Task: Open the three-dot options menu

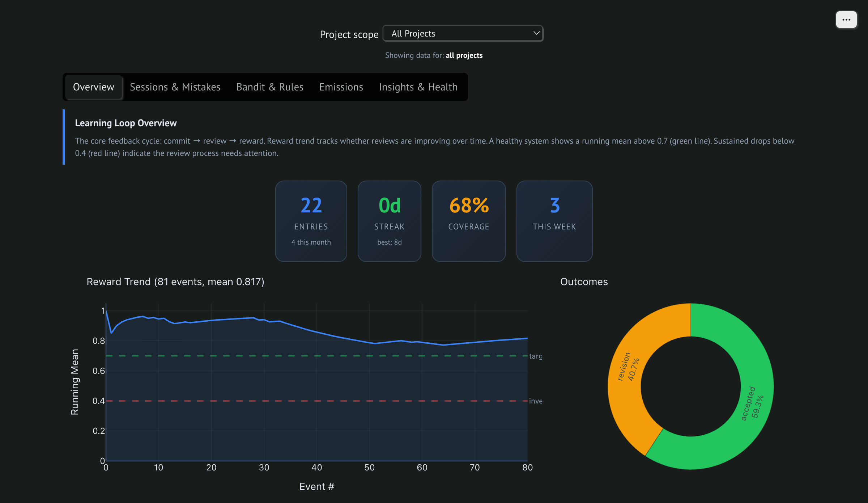Action: [x=846, y=20]
